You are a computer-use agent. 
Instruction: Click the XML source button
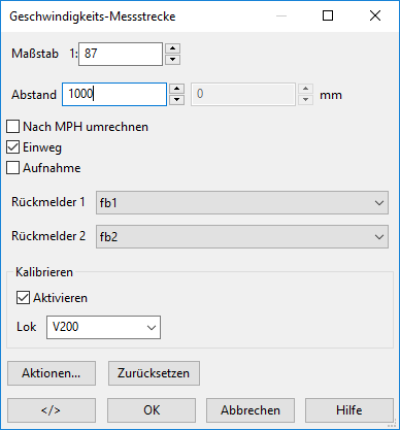point(51,410)
